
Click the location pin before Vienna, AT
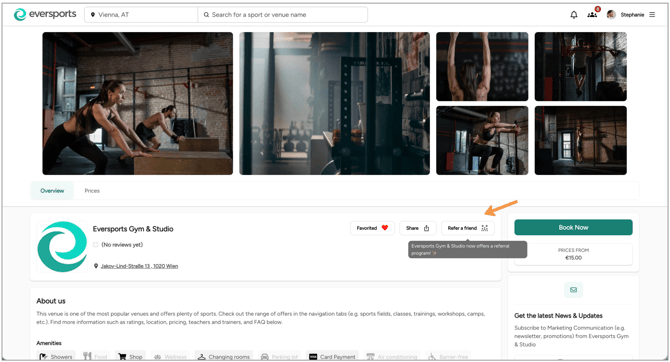coord(93,15)
